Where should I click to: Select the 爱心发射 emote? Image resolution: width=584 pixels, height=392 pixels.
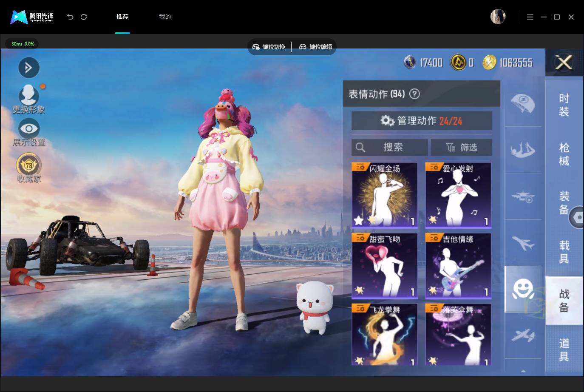[458, 195]
